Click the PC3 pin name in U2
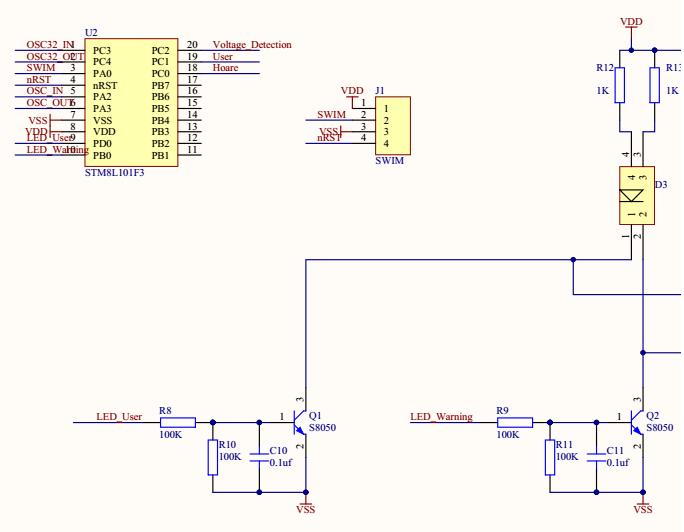Viewport: 684px width, 532px height. pyautogui.click(x=102, y=51)
